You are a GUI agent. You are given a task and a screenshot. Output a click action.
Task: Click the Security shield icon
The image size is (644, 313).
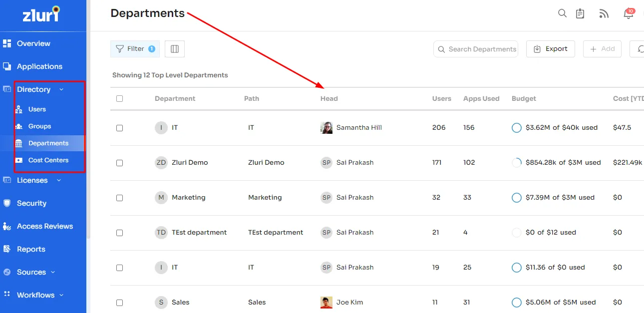coord(7,203)
